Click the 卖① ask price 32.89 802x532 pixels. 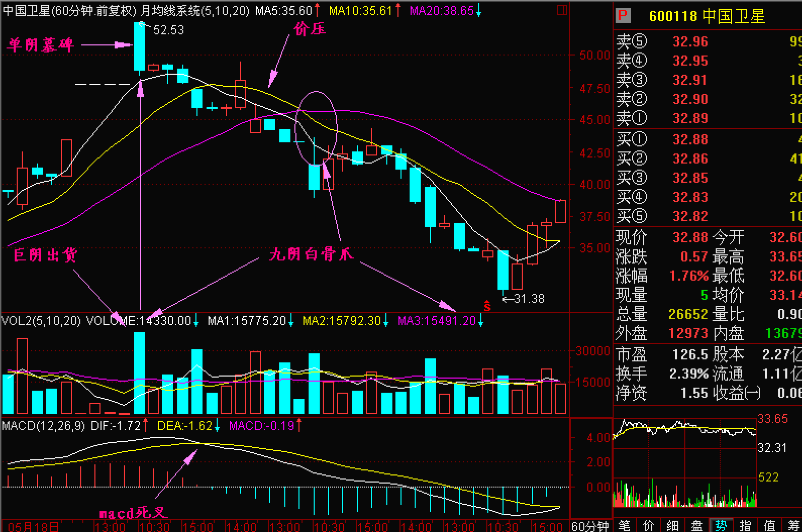point(690,119)
